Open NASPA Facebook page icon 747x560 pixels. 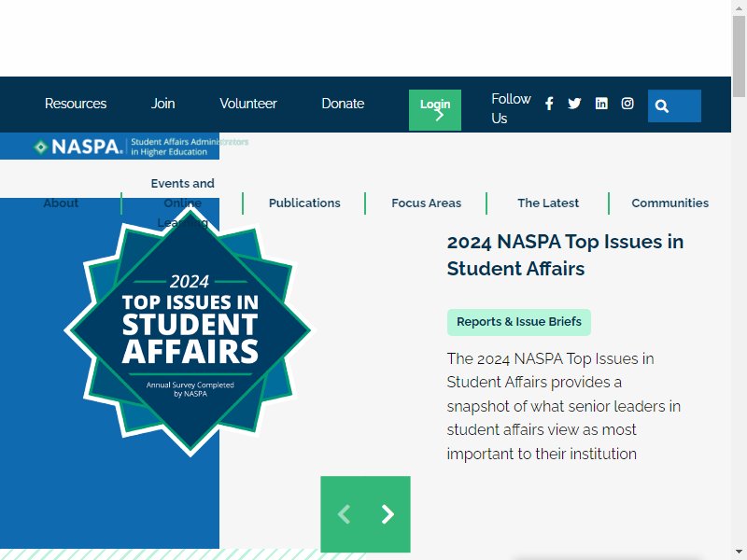(549, 104)
